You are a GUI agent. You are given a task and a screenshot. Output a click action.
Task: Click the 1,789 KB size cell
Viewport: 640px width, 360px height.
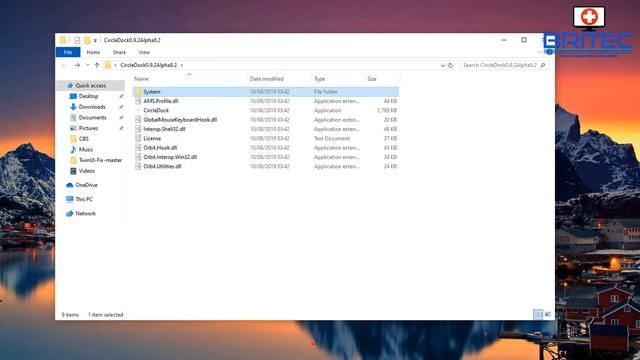tap(387, 110)
